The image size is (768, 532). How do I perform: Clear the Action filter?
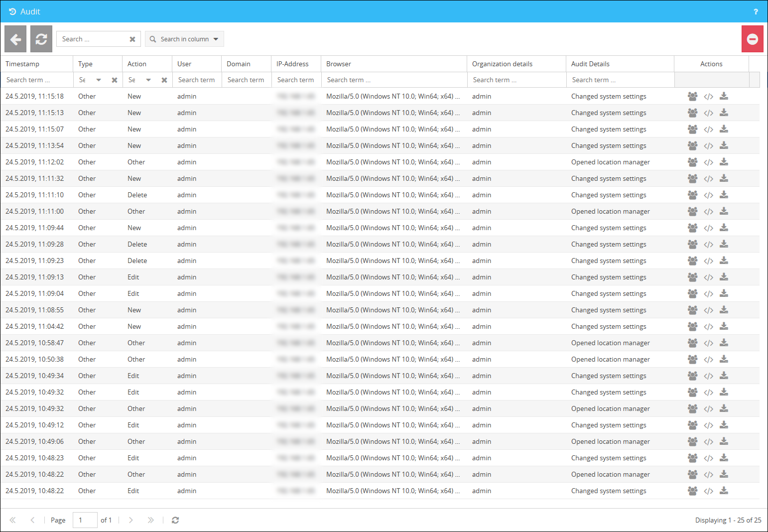[164, 80]
